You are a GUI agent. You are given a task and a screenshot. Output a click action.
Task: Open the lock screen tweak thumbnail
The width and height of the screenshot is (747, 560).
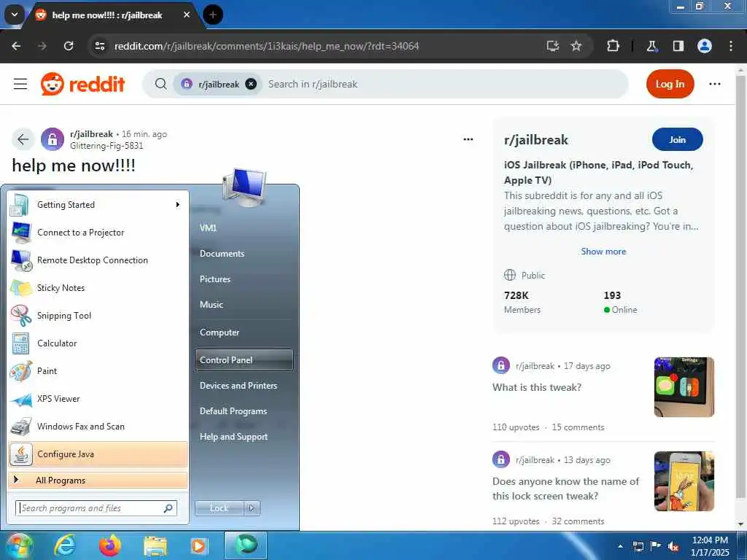684,481
